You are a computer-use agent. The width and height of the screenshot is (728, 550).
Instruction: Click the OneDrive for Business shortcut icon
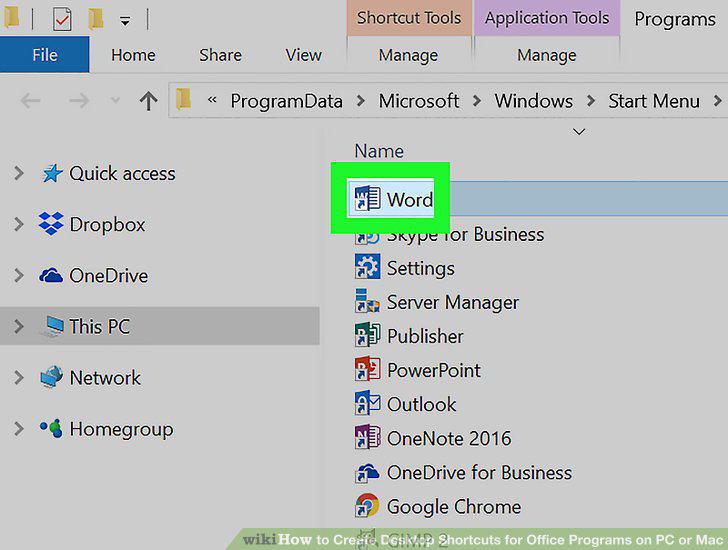coord(368,471)
